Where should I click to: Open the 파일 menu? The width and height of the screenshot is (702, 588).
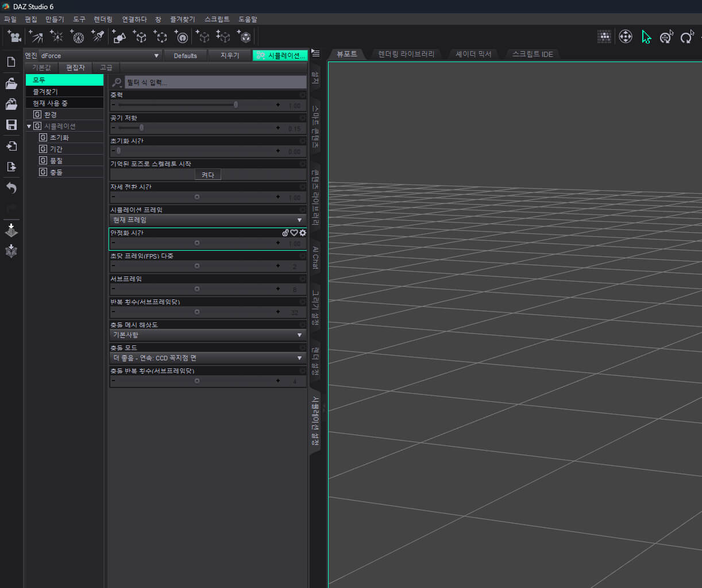click(x=10, y=19)
